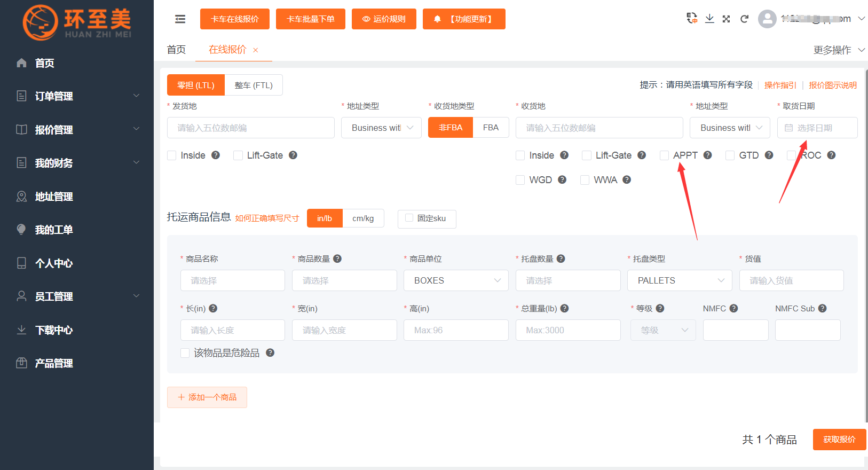Expand the 报价管理 sidebar menu
Image resolution: width=868 pixels, height=470 pixels.
[77, 129]
